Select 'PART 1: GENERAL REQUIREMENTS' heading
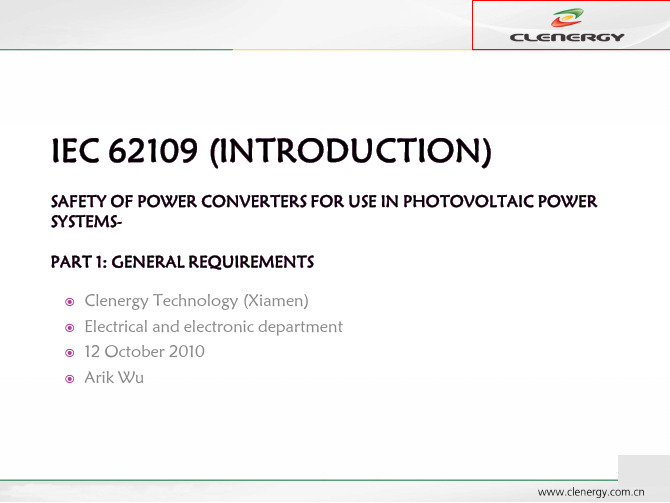The height and width of the screenshot is (503, 670). [182, 262]
